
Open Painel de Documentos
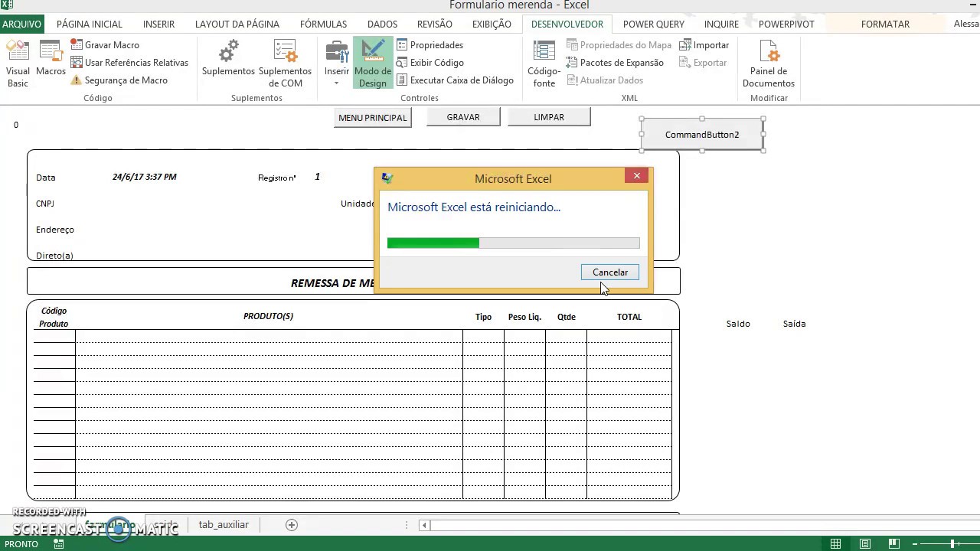coord(769,64)
